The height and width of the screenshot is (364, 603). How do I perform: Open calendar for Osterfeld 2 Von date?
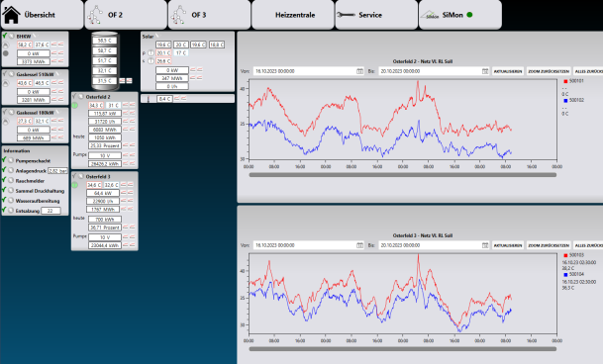click(359, 71)
